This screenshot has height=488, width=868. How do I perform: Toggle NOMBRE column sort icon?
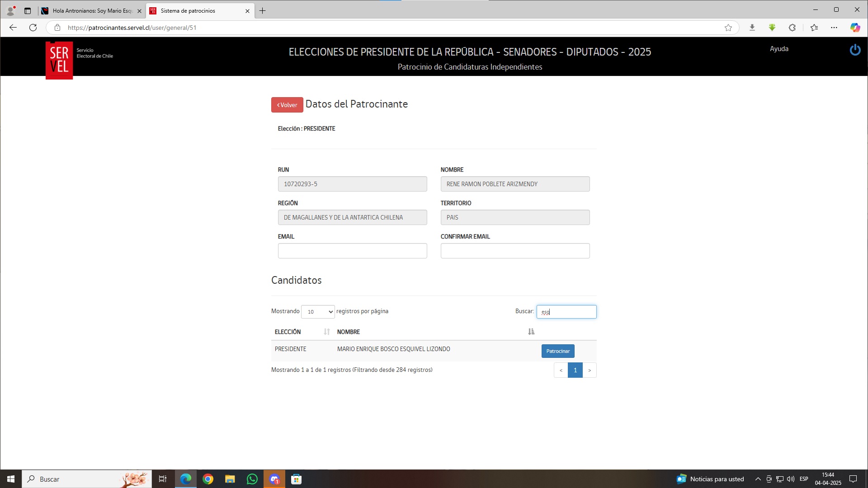pyautogui.click(x=531, y=332)
